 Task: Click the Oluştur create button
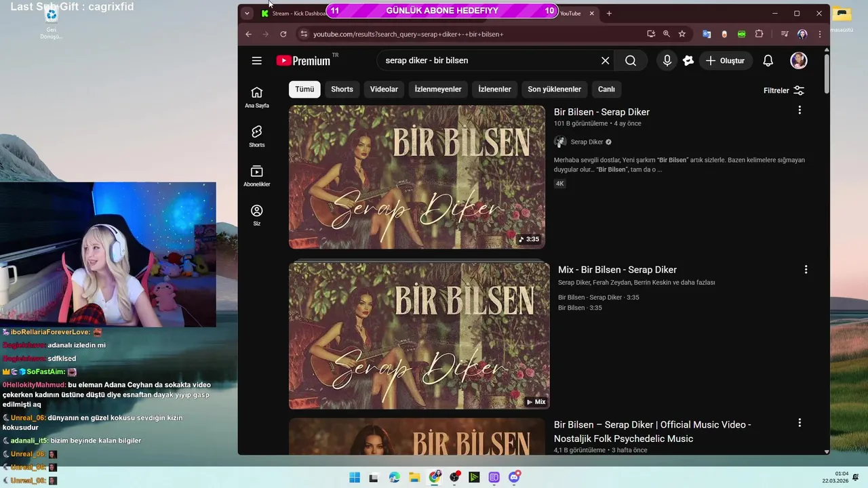pyautogui.click(x=725, y=60)
